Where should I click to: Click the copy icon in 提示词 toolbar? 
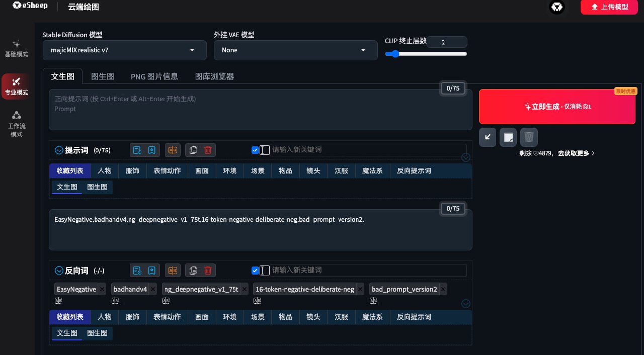click(193, 150)
